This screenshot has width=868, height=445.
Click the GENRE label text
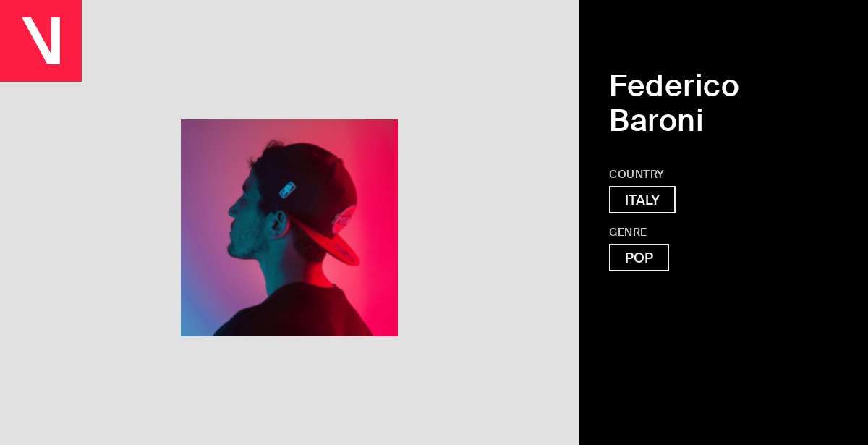coord(628,232)
